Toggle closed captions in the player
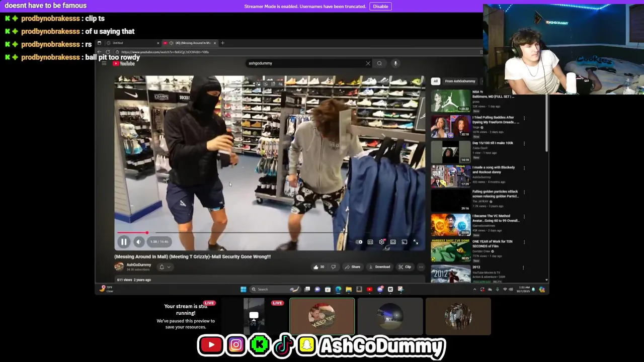The image size is (644, 362). pyautogui.click(x=370, y=242)
